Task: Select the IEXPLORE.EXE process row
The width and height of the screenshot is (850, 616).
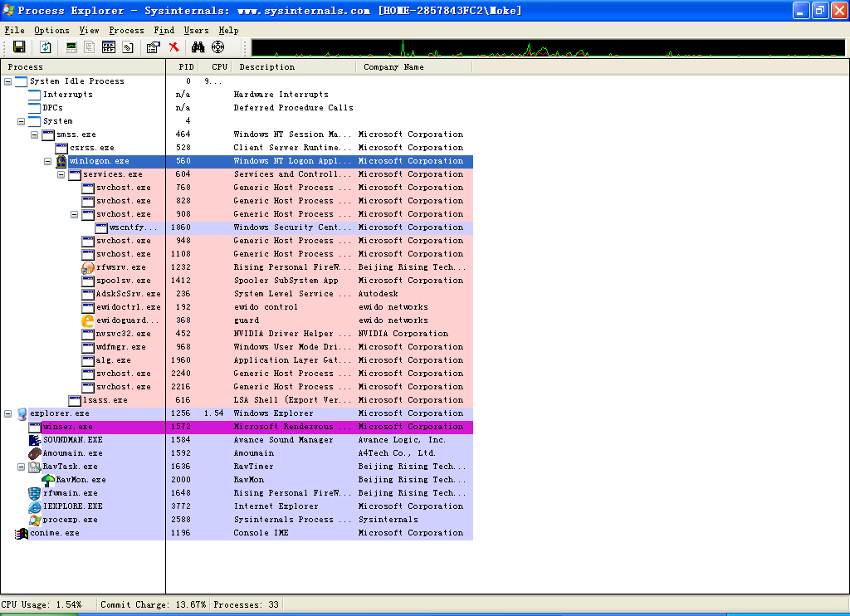Action: [x=72, y=506]
